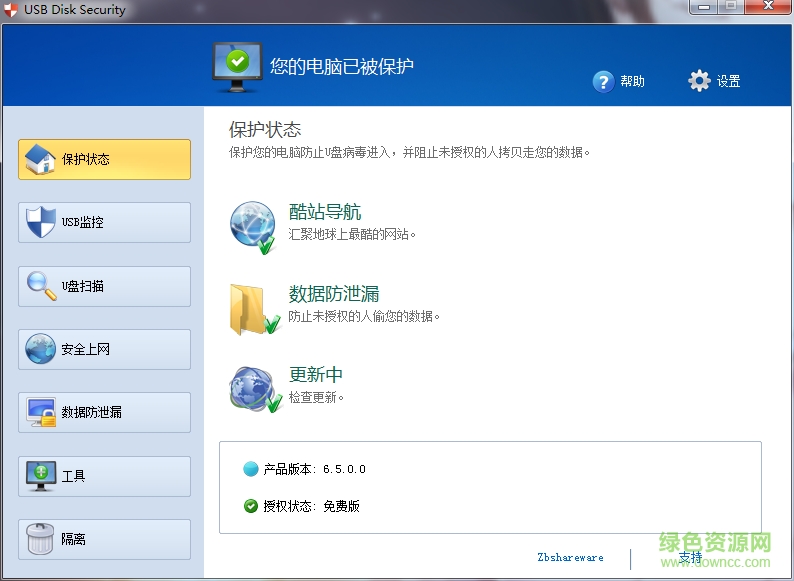Viewport: 794px width, 581px height.
Task: Click the 更新中 heading link
Action: 315,374
